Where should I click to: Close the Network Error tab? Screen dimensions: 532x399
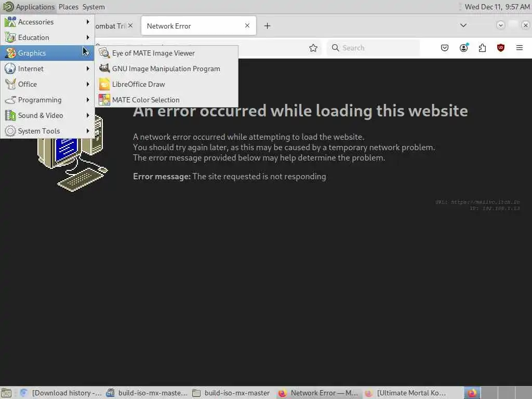click(x=247, y=26)
